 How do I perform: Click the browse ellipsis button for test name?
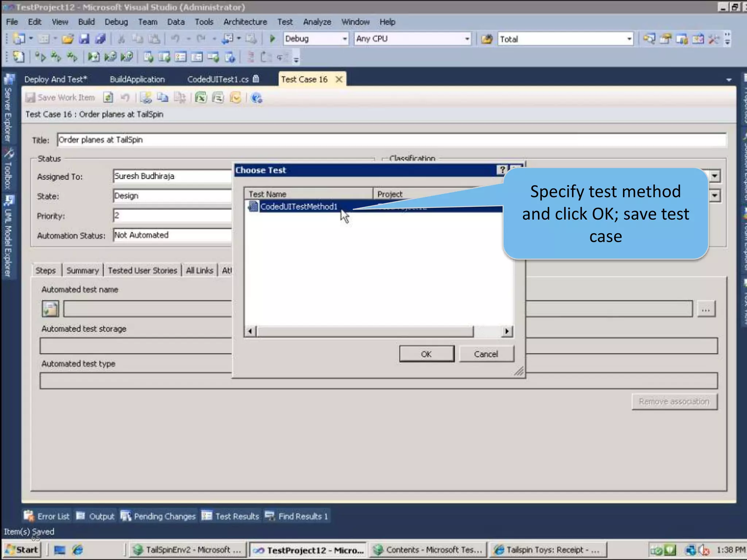pos(706,309)
